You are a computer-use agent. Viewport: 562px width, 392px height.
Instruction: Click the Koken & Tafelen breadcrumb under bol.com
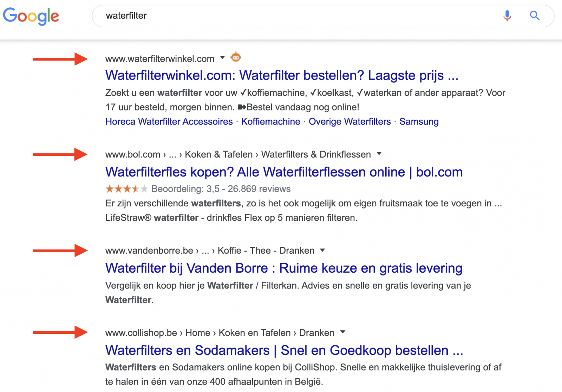(218, 154)
